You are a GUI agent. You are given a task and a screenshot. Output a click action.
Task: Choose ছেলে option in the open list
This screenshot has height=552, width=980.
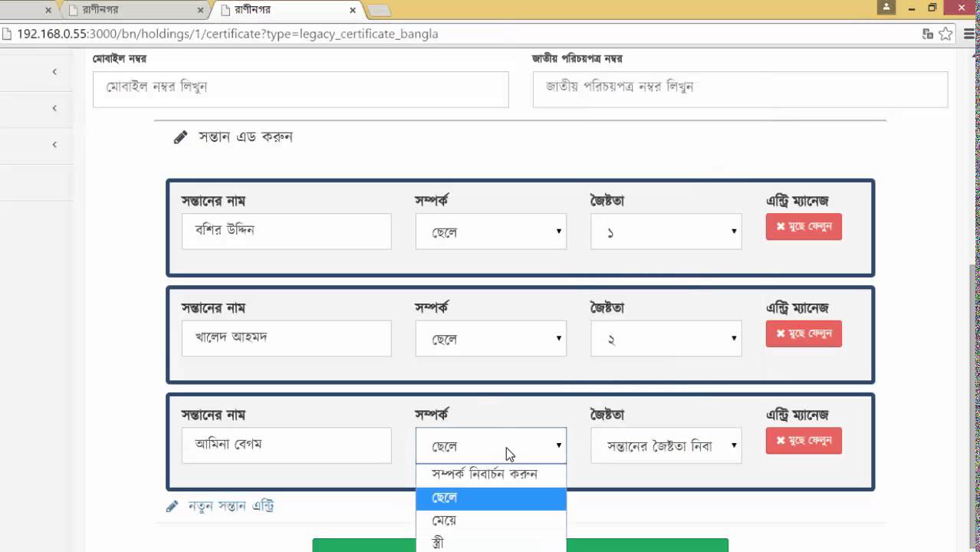(491, 498)
